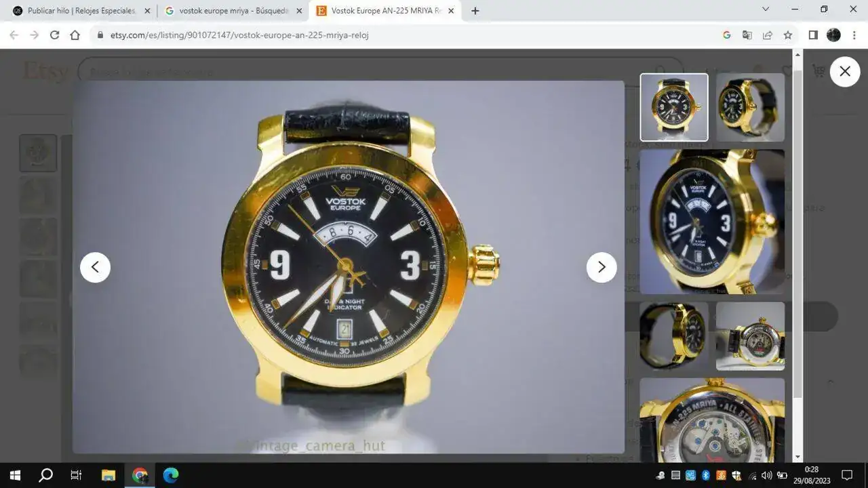Select the watch side profile thumbnail
This screenshot has height=488, width=868.
pyautogui.click(x=673, y=336)
